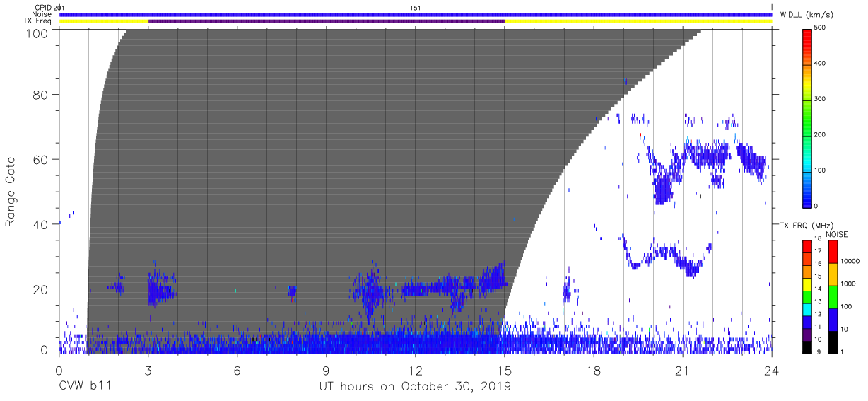Click the 'UT hours on October 30, 2019' axis title

415,387
